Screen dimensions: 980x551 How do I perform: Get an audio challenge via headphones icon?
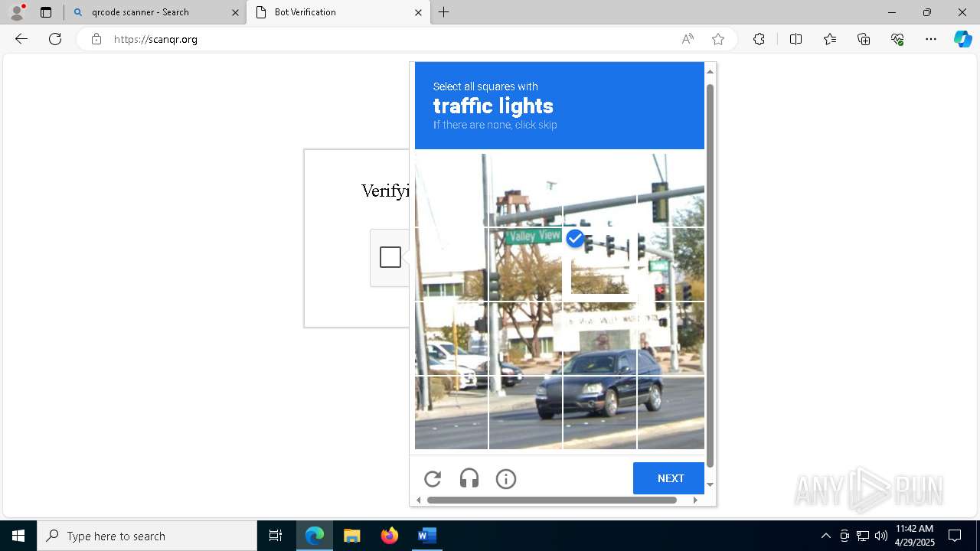(x=469, y=479)
